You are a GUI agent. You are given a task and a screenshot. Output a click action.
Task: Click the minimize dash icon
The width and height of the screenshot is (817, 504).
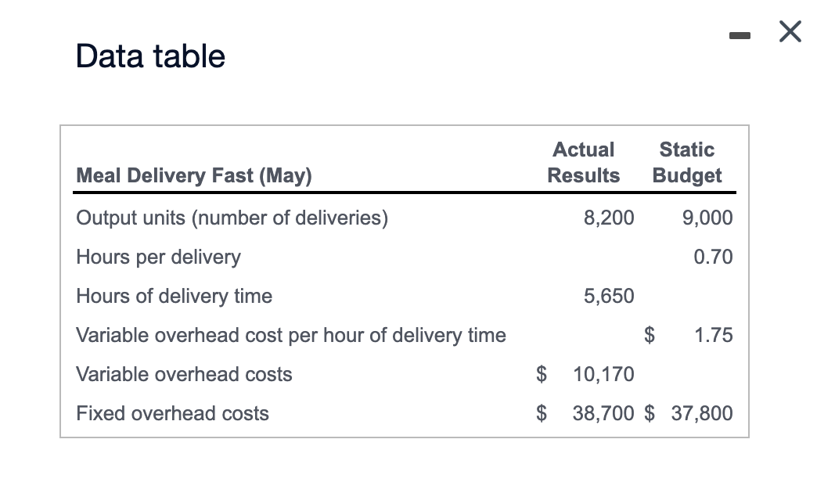coord(740,34)
